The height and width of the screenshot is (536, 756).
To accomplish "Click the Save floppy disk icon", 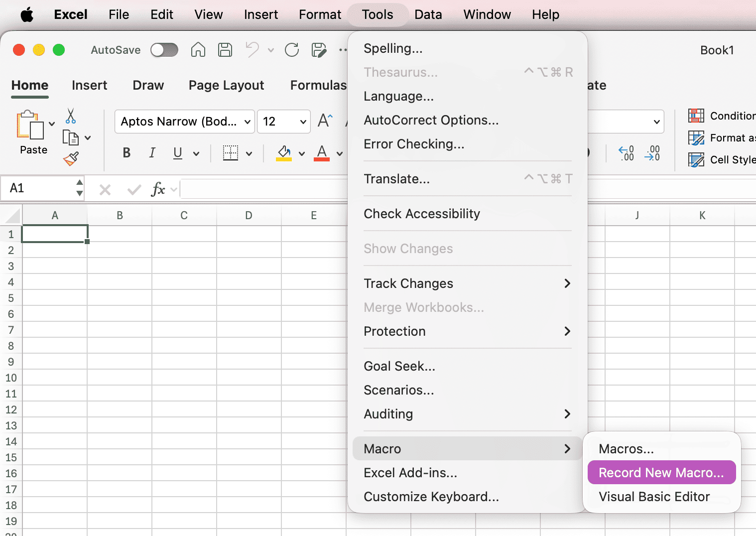I will (225, 50).
